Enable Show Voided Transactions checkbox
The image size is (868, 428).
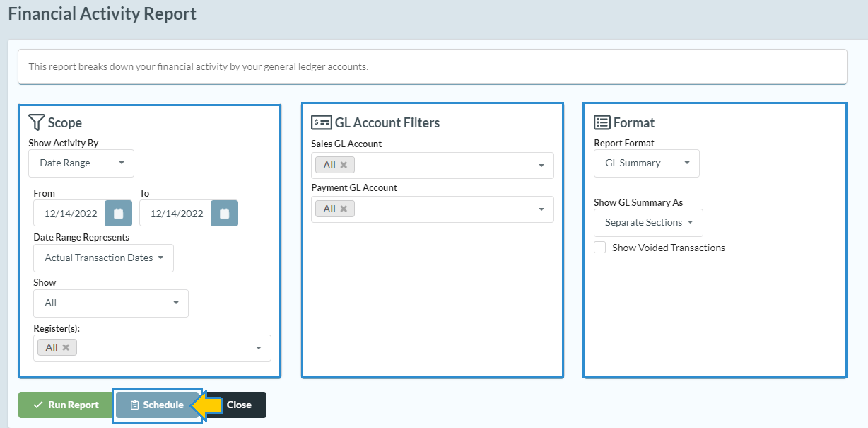coord(600,248)
